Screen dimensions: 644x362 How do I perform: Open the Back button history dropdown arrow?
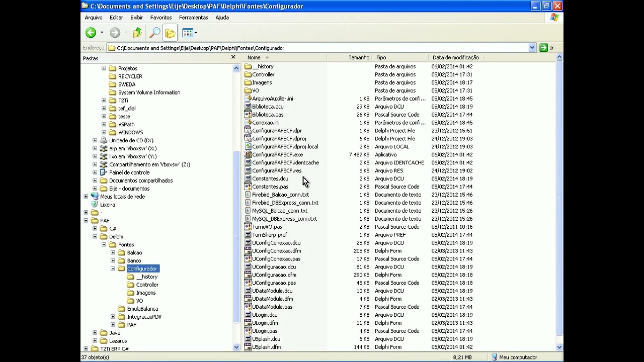[102, 33]
